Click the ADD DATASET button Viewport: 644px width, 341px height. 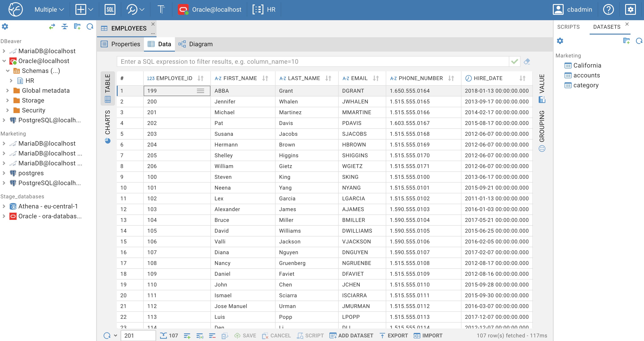coord(351,336)
